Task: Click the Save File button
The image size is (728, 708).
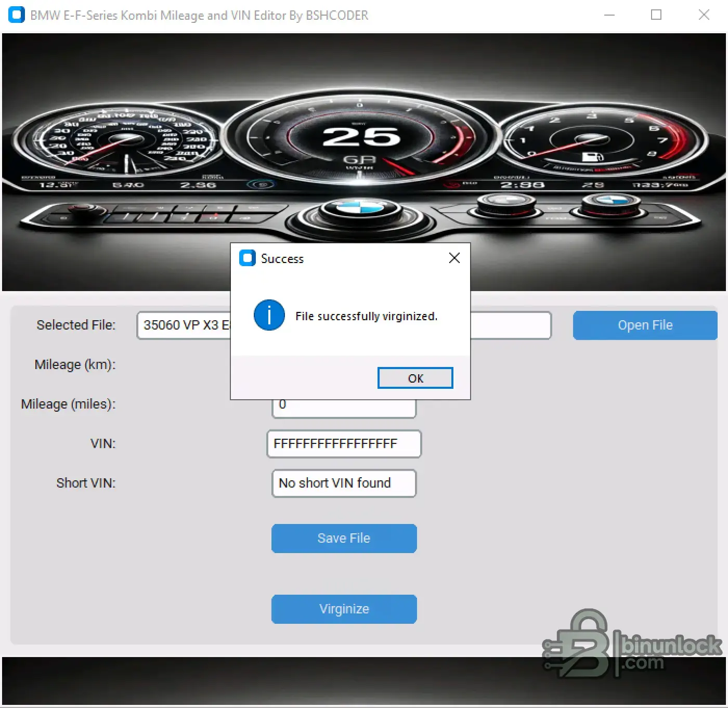Action: point(344,538)
